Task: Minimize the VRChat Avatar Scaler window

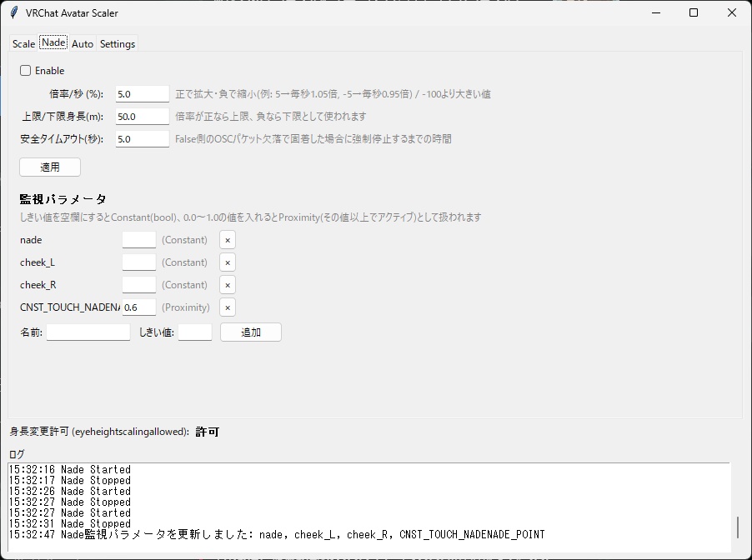Action: [x=656, y=12]
